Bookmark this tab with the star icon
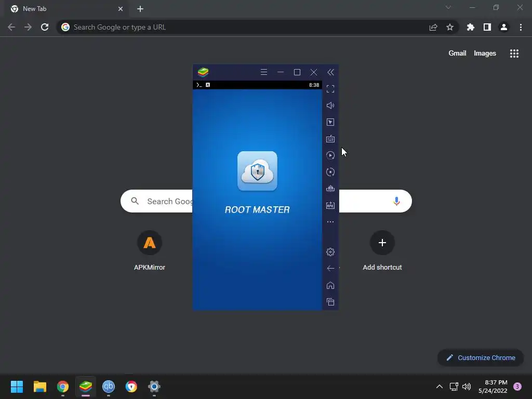The height and width of the screenshot is (399, 532). [449, 27]
